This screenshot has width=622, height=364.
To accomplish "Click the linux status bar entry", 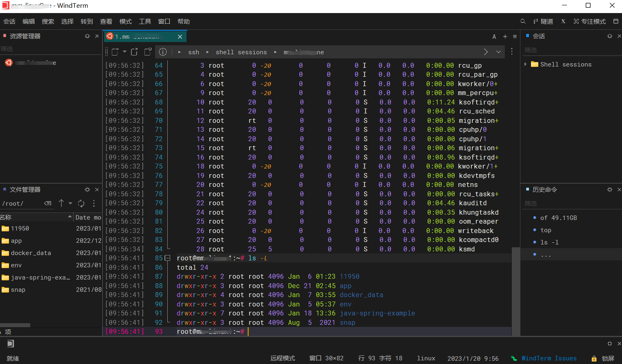I will 426,358.
